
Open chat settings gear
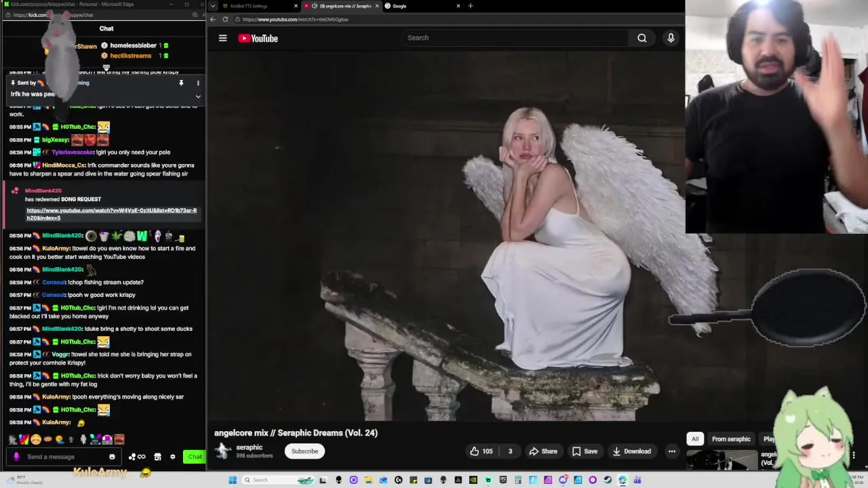click(172, 457)
